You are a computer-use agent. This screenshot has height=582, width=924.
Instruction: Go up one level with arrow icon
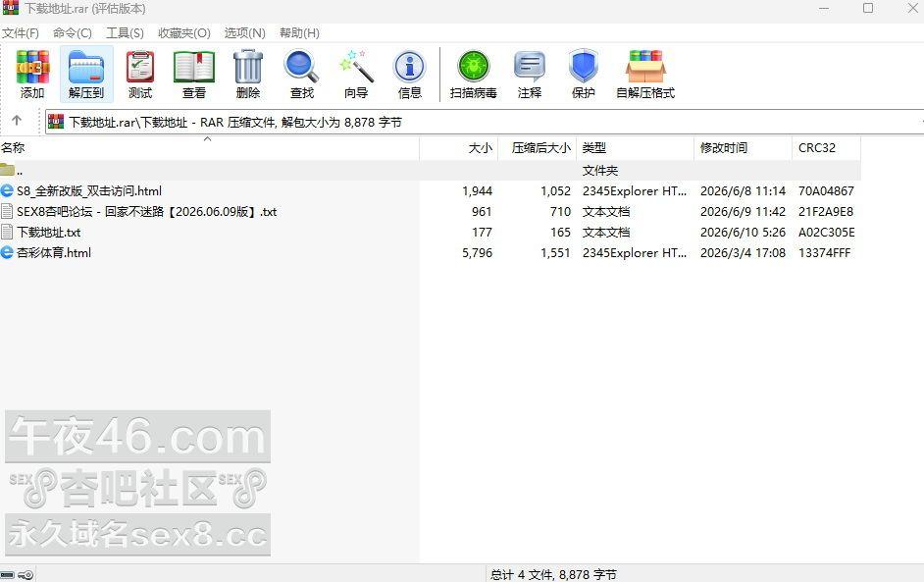click(x=17, y=121)
